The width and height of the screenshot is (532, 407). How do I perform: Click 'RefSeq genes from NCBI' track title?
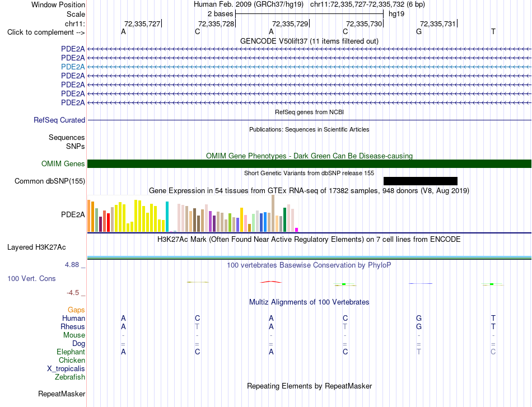click(309, 112)
